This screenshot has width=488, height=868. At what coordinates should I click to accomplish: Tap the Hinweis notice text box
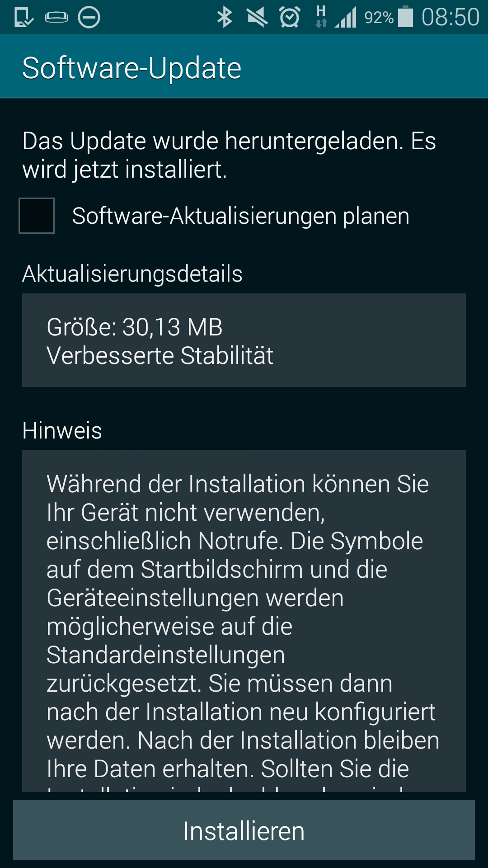pyautogui.click(x=244, y=621)
